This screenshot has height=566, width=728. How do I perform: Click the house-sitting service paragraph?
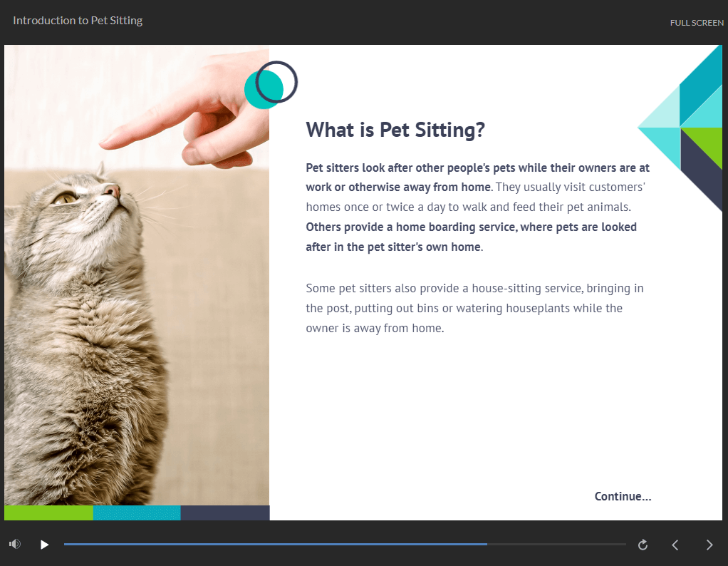[474, 308]
